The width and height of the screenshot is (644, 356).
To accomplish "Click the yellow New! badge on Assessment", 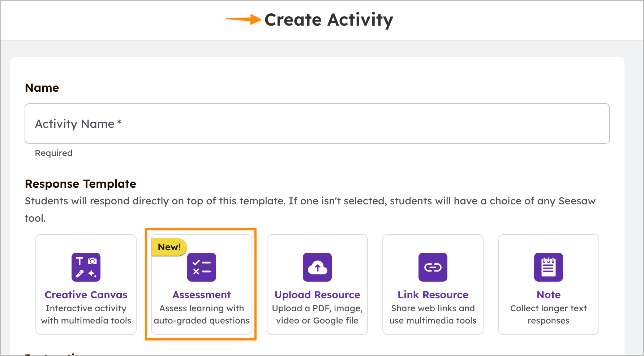I will click(x=169, y=247).
